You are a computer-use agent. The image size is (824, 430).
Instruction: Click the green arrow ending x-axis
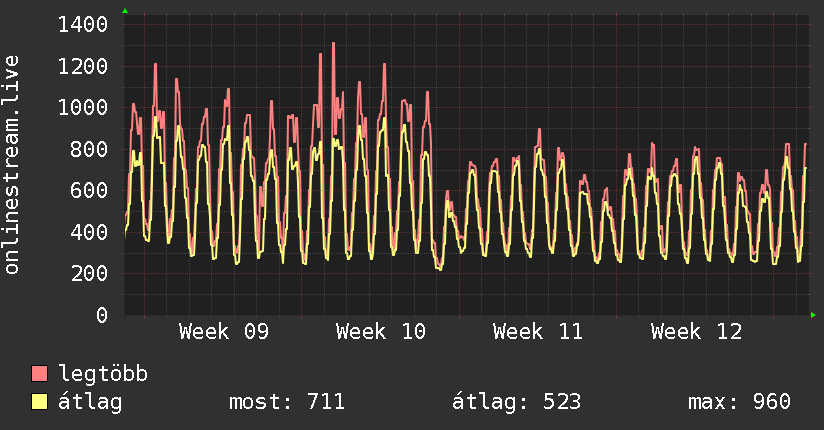[x=813, y=315]
